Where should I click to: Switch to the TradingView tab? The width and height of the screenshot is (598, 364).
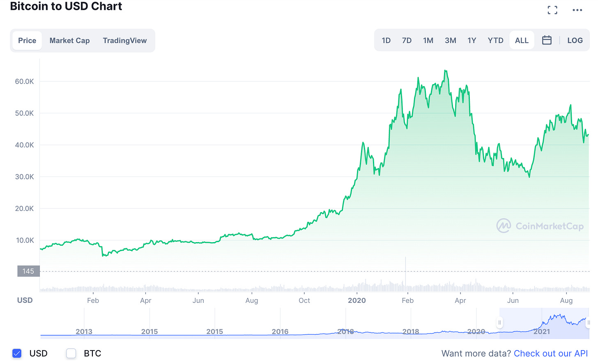click(124, 41)
